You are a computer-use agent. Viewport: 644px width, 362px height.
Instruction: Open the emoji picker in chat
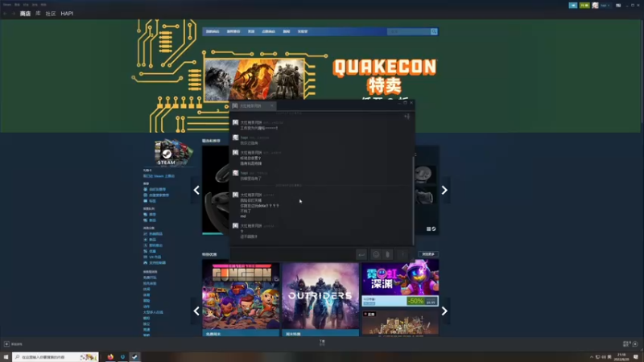(376, 255)
